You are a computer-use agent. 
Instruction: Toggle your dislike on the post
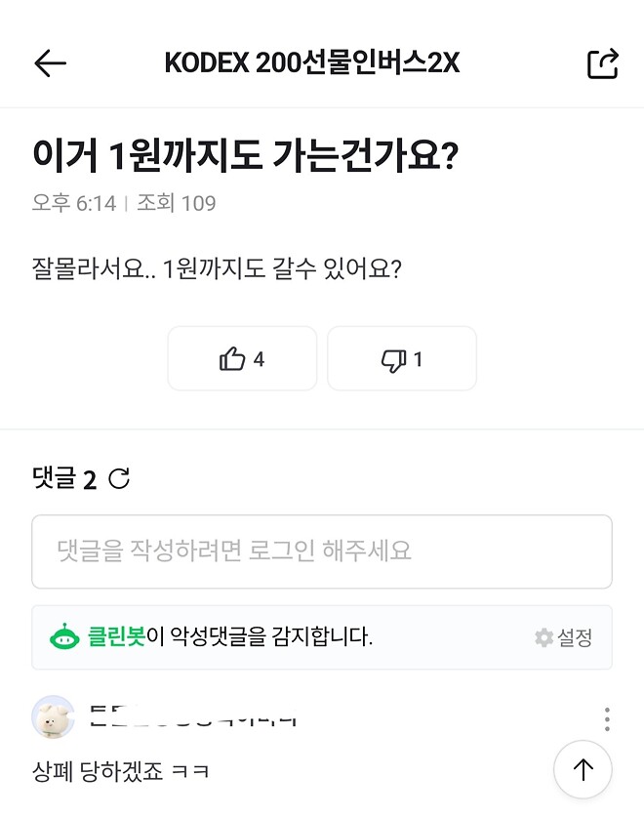[402, 358]
